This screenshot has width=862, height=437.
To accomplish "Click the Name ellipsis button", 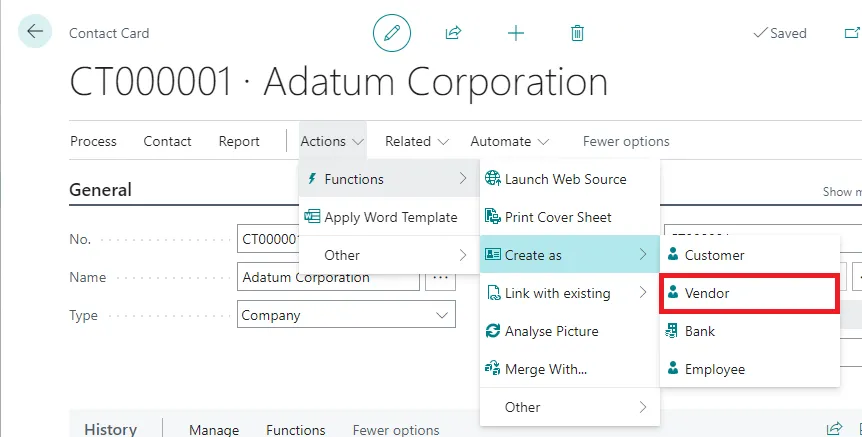I will [x=440, y=276].
